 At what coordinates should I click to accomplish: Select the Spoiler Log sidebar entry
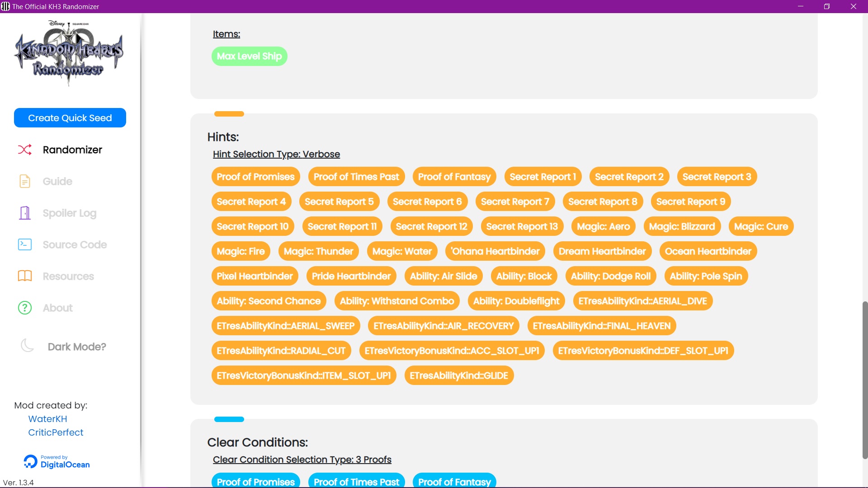69,213
